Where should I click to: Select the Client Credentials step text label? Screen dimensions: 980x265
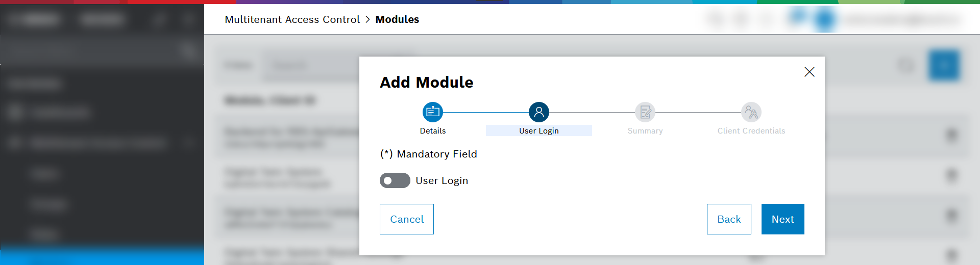coord(751,131)
